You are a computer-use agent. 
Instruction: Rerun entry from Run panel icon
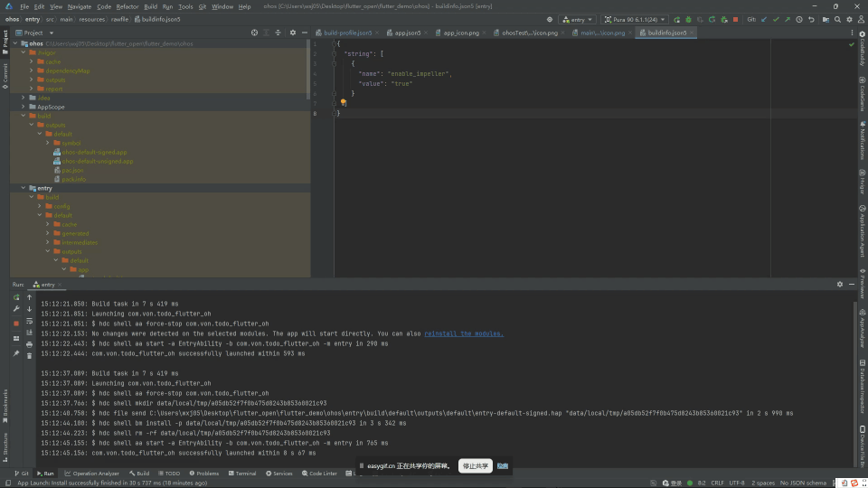coord(16,297)
